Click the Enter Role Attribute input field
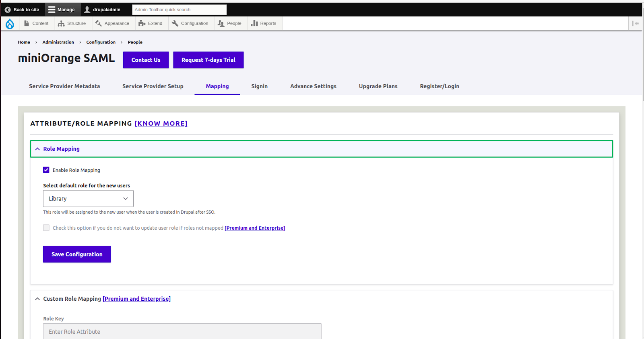Screen dimensions: 644x339 click(x=182, y=331)
